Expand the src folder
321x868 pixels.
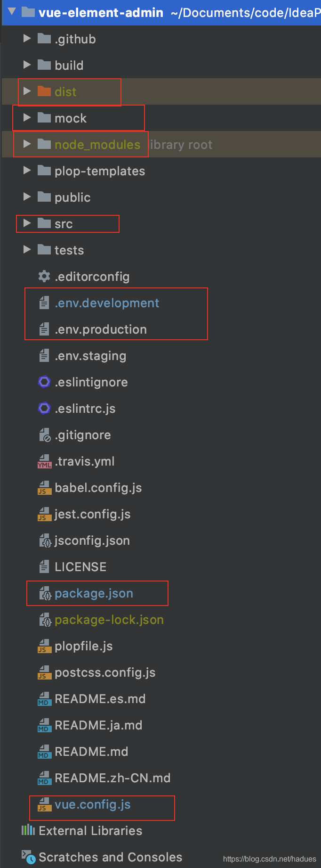click(27, 223)
